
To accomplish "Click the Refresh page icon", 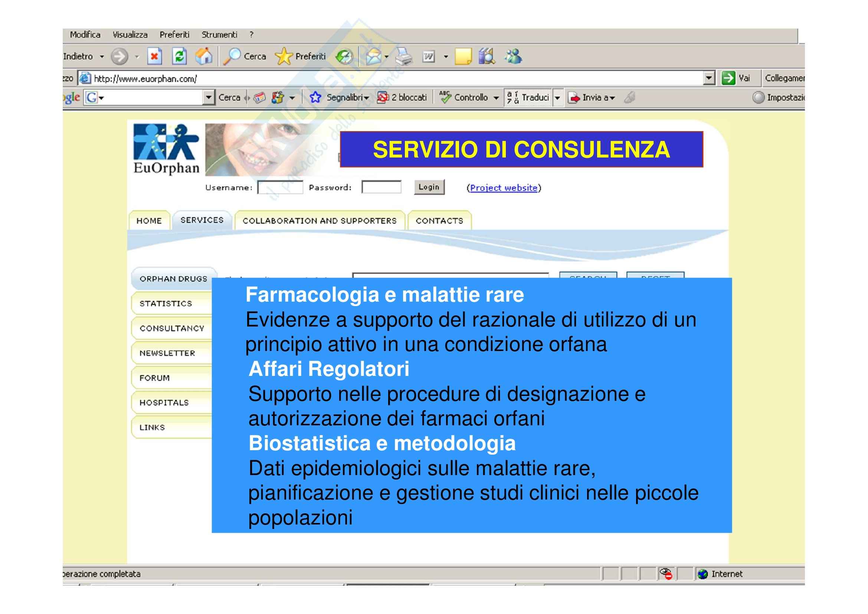I will (179, 57).
